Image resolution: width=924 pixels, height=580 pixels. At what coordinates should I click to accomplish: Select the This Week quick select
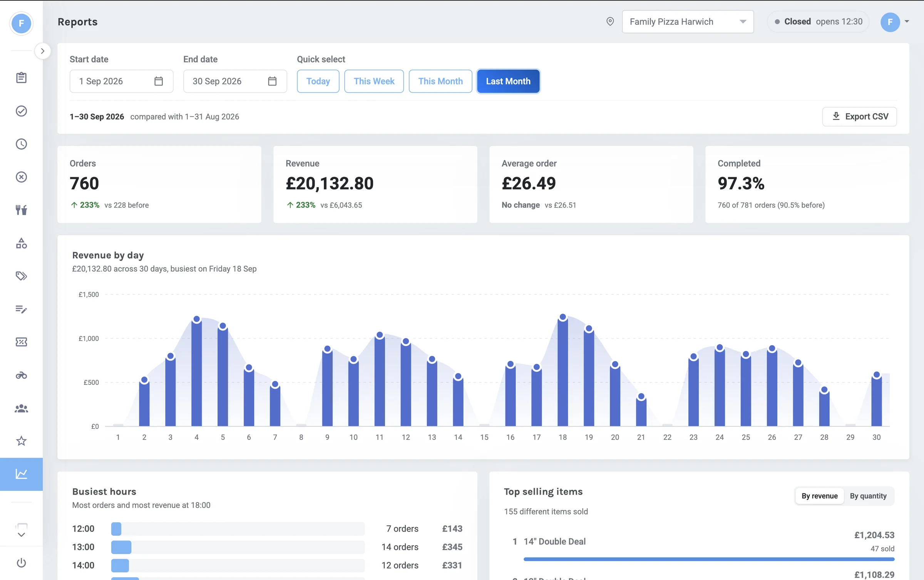coord(374,81)
